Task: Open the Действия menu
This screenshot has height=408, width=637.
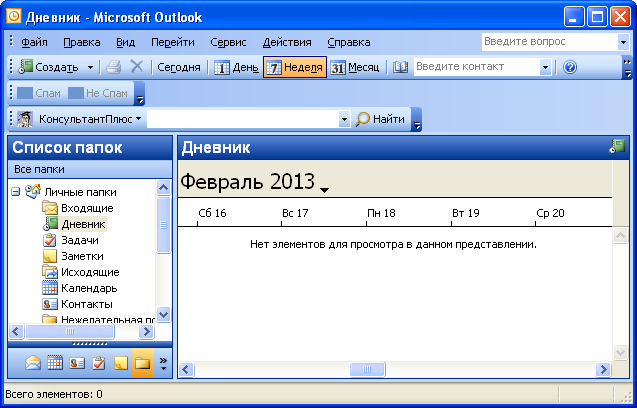Action: [287, 42]
